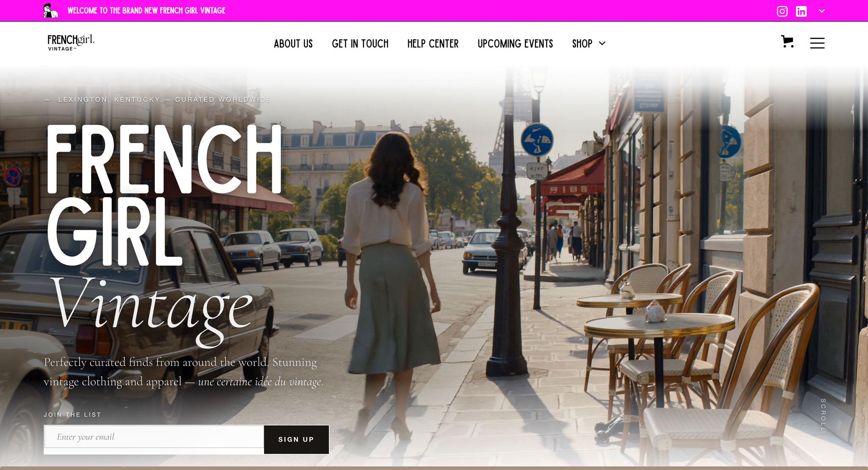Open the LinkedIn icon in pink bar

pyautogui.click(x=801, y=11)
